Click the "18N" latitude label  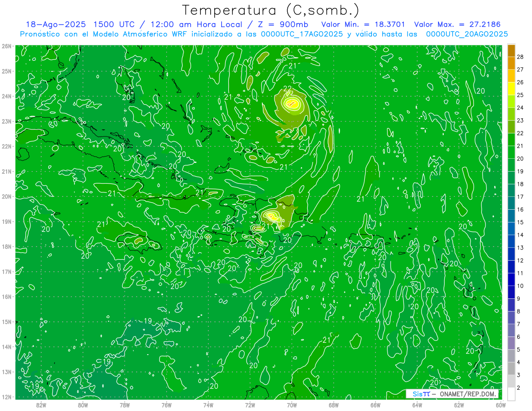(x=7, y=247)
